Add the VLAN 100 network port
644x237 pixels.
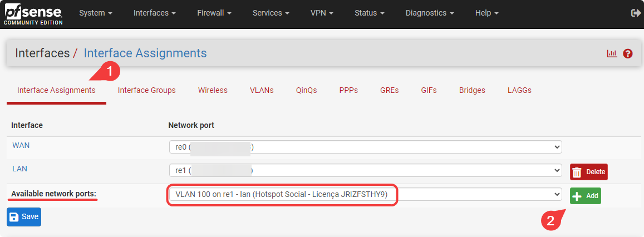(585, 196)
